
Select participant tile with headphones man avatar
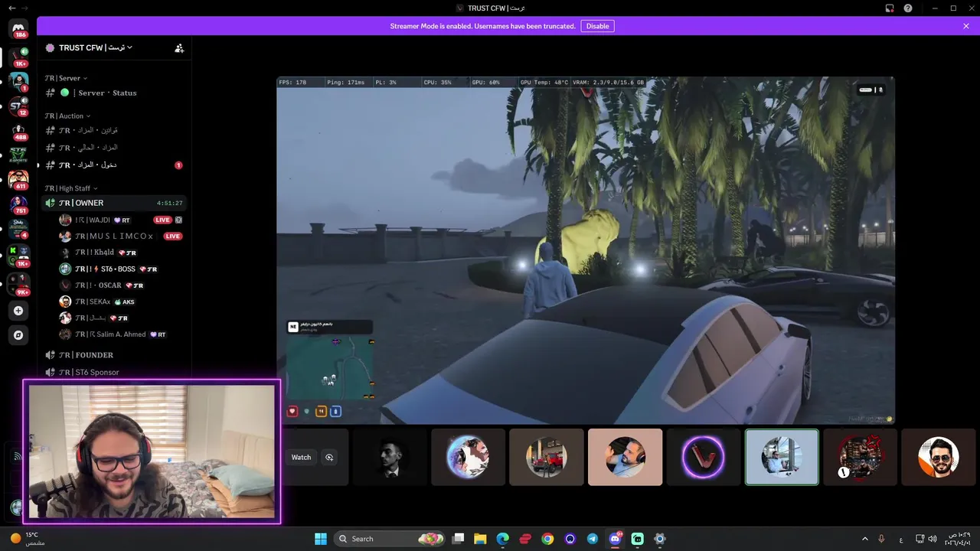[625, 457]
